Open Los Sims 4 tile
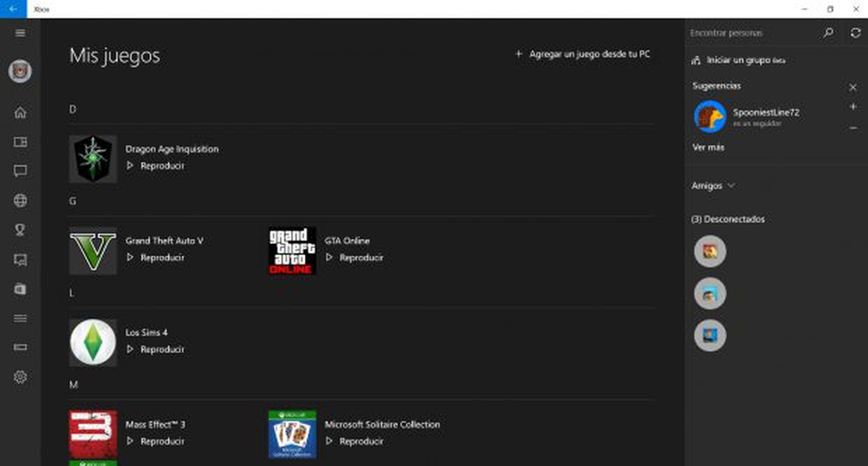Screen dimensions: 868x466 tap(93, 342)
